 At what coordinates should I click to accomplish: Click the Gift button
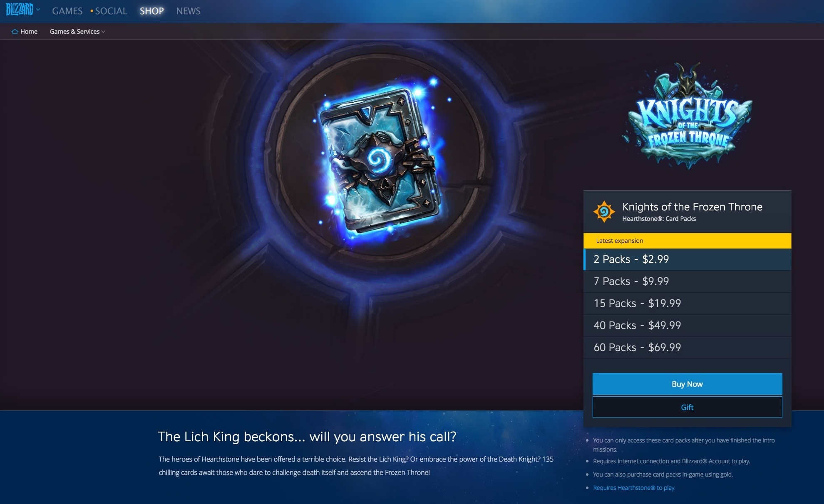[x=687, y=408]
